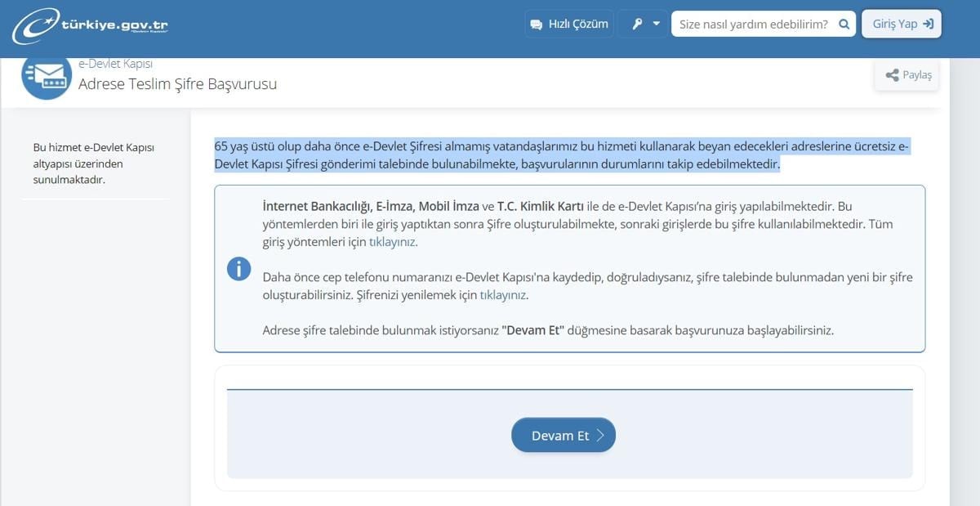
Task: Click the highlighted 65 yaş üstü paragraph
Action: tap(561, 155)
